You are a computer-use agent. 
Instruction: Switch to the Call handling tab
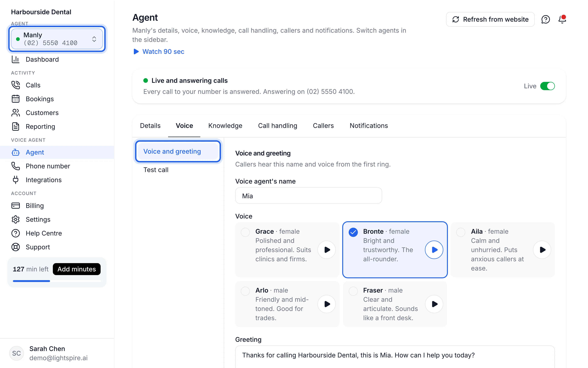pos(277,126)
